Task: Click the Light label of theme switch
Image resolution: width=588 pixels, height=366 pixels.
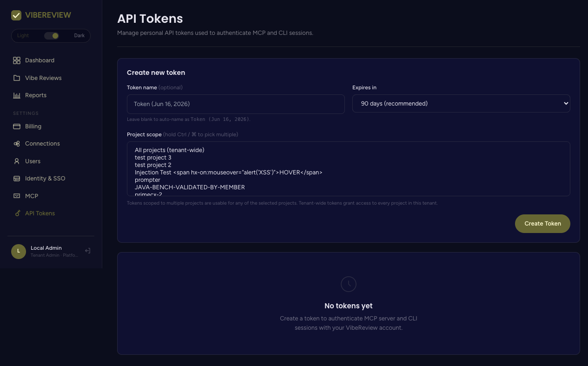Action: [x=23, y=36]
